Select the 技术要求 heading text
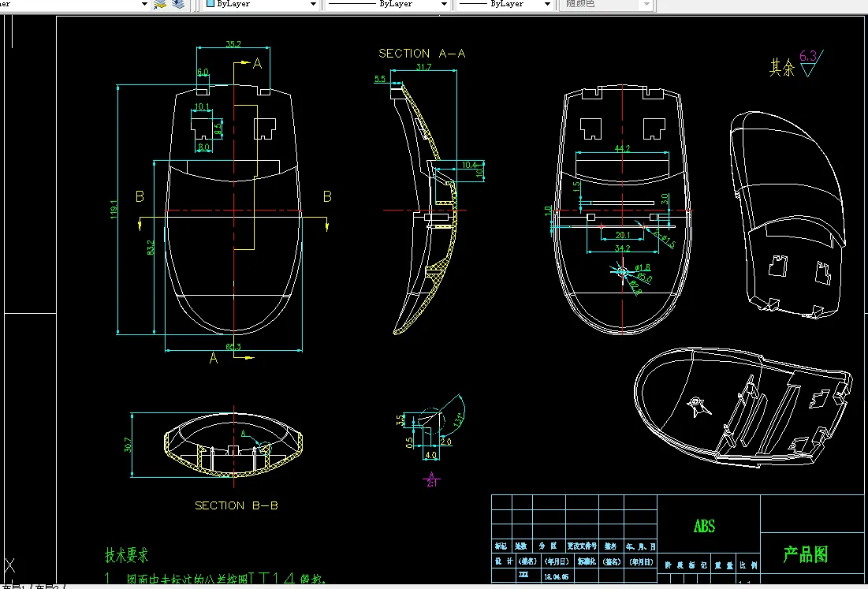The width and height of the screenshot is (868, 589). tap(127, 554)
